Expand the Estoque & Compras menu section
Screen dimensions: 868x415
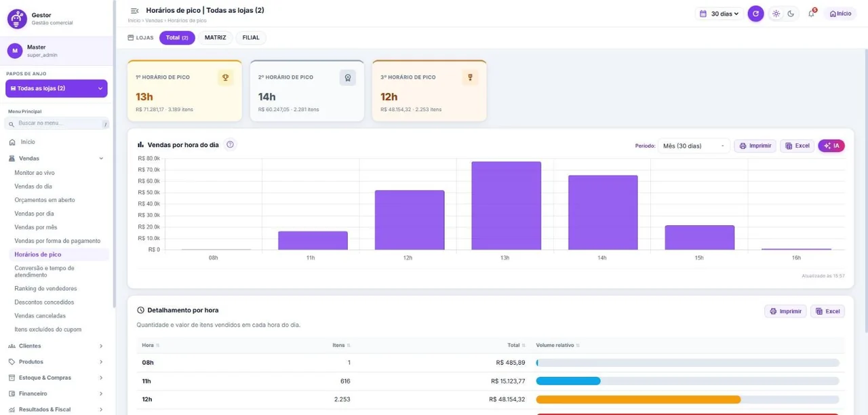tap(56, 378)
